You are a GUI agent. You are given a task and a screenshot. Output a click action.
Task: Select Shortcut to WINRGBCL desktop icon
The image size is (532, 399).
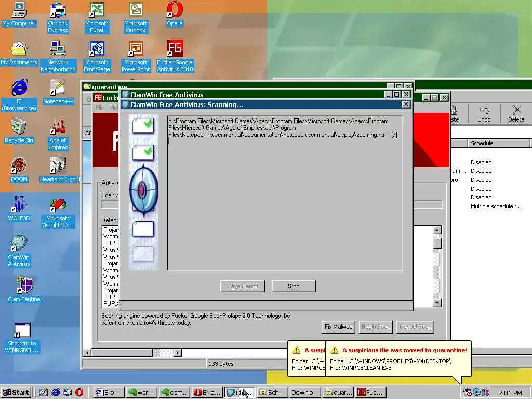(22, 338)
